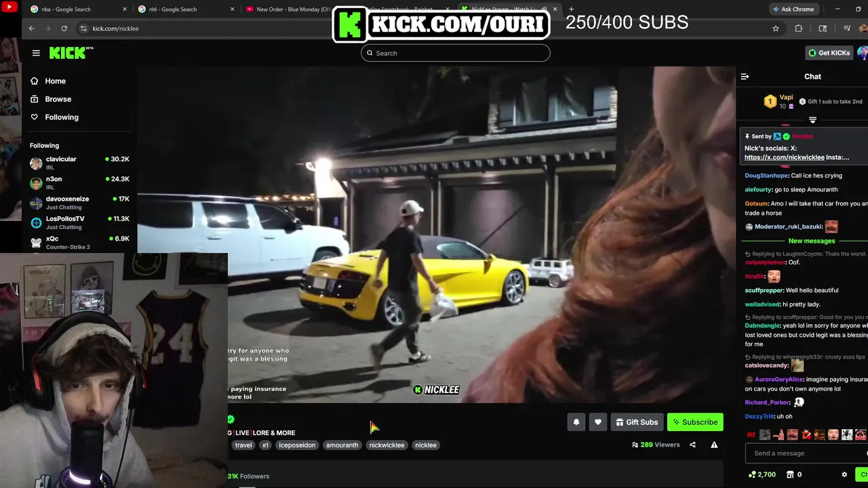Insert the red OLC emote
This screenshot has width=868, height=488.
point(751,434)
